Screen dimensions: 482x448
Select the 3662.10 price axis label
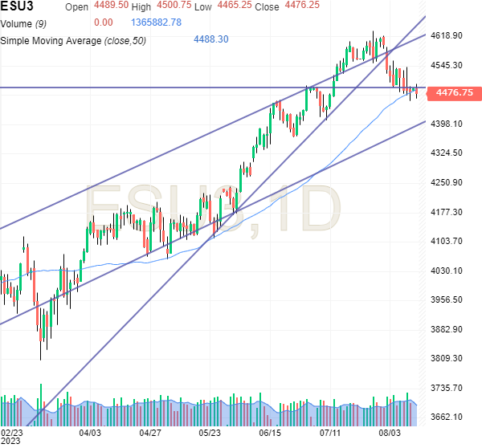[x=445, y=417]
